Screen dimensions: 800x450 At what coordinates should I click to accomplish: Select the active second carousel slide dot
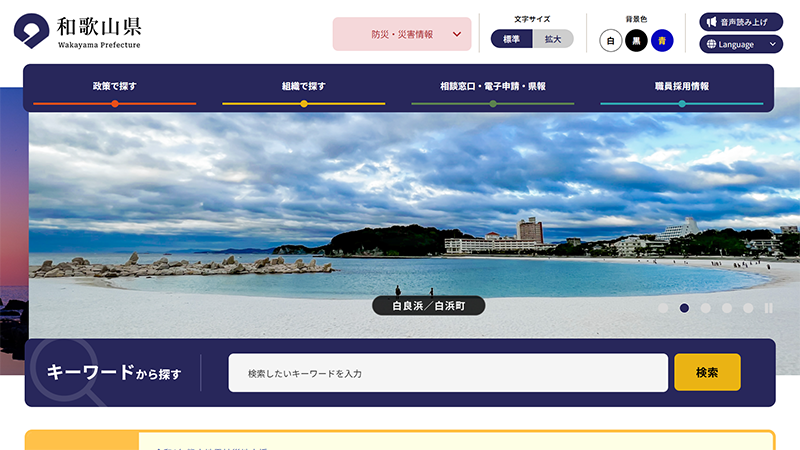pyautogui.click(x=684, y=308)
